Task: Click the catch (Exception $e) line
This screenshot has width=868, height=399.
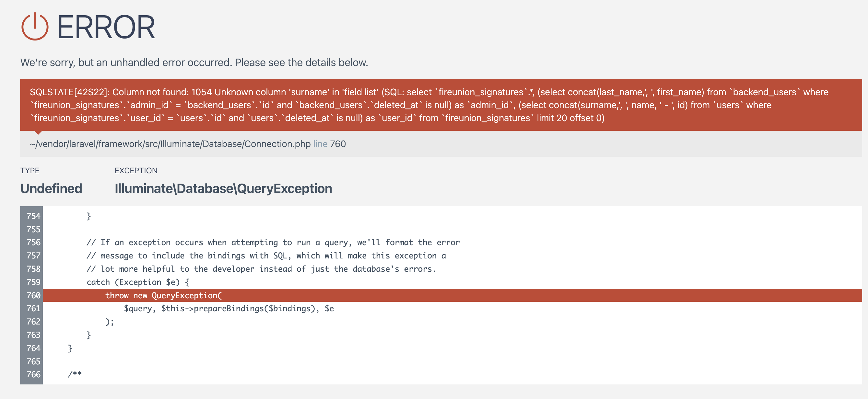Action: pyautogui.click(x=138, y=282)
